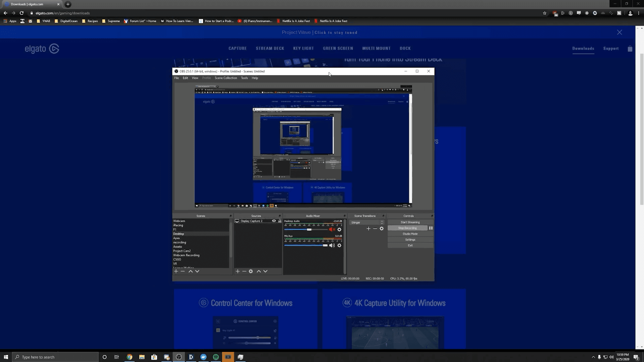
Task: Mute the Mic/Aux speaker icon
Action: click(x=332, y=245)
